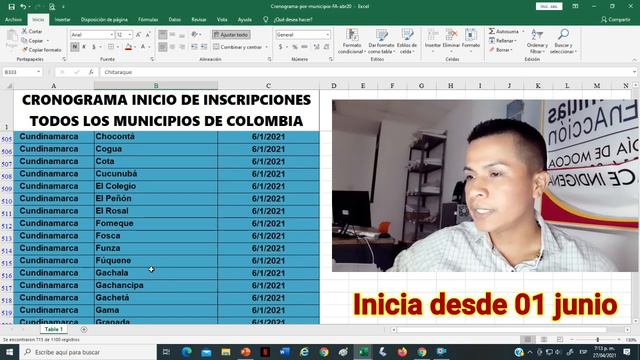Open Firefox from the taskbar
640x360 pixels.
pos(402,352)
